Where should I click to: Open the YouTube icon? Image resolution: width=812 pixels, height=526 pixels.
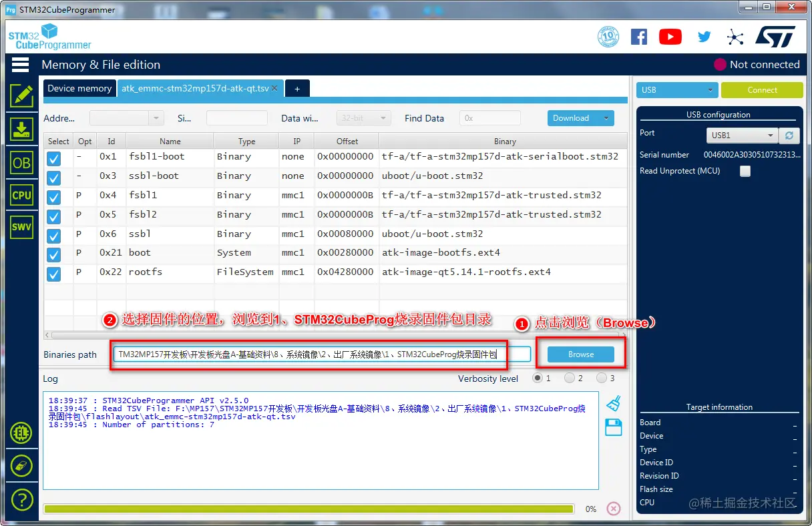670,37
